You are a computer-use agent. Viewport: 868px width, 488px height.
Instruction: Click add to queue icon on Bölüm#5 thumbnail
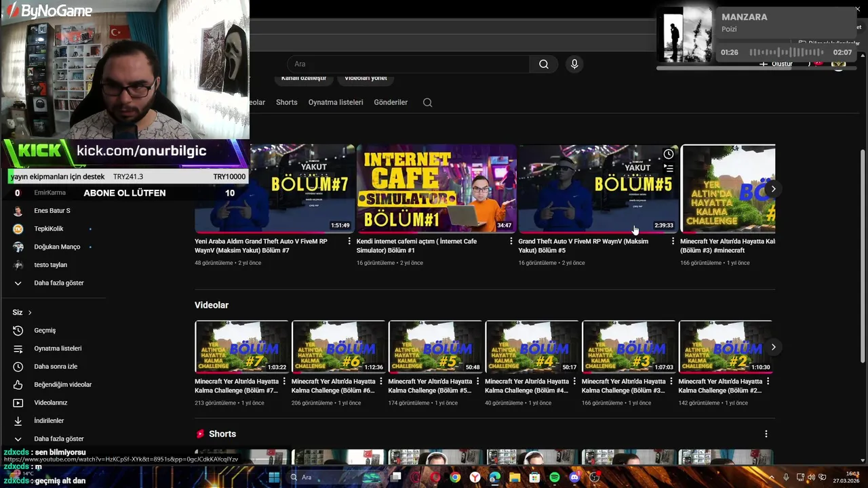point(668,169)
